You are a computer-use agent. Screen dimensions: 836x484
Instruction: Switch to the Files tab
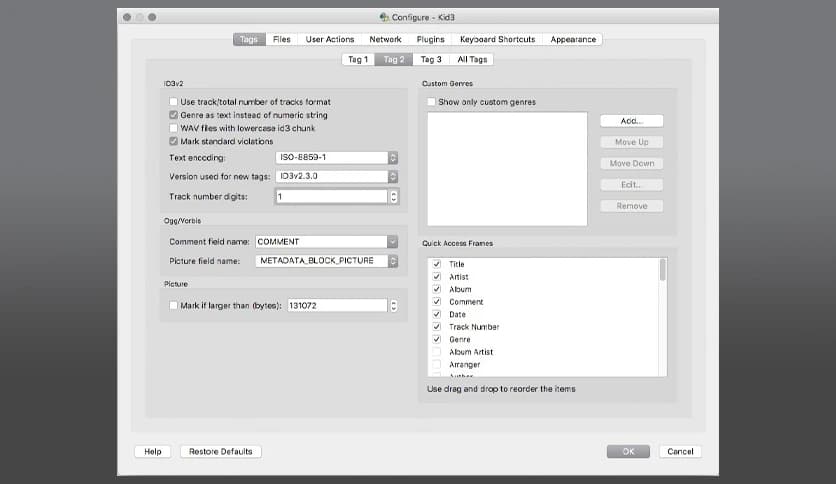(x=282, y=39)
